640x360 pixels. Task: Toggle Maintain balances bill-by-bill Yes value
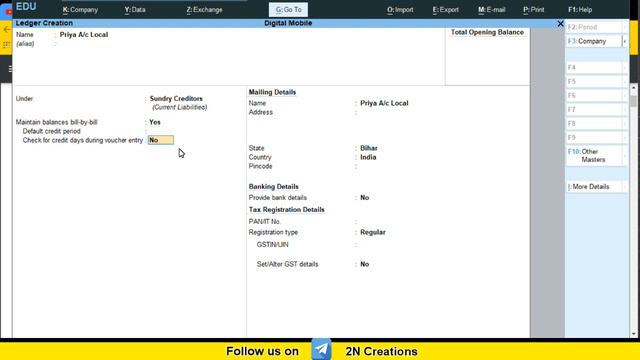click(x=155, y=122)
